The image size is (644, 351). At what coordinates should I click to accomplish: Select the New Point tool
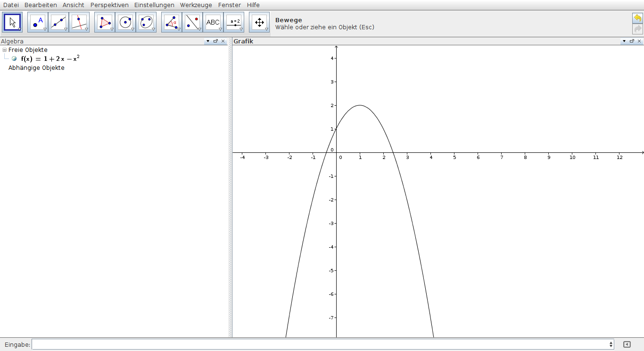point(38,22)
